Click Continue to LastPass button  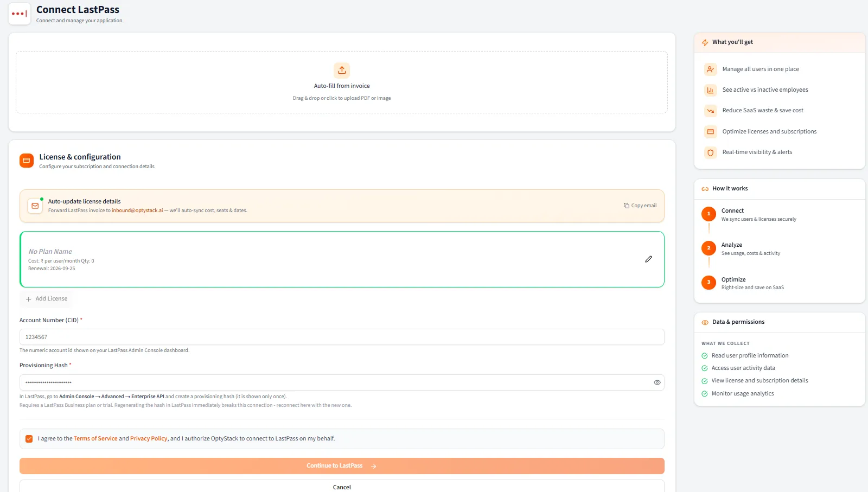tap(342, 466)
